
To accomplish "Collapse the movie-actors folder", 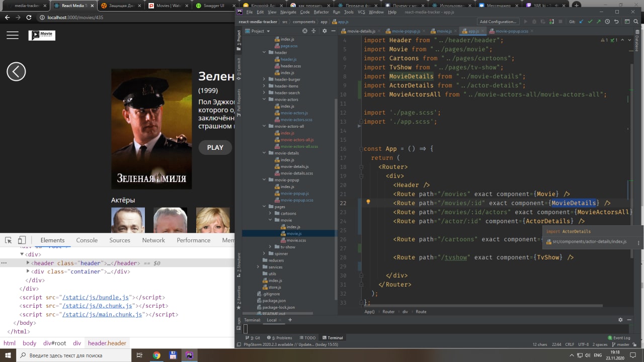I will 264,100.
